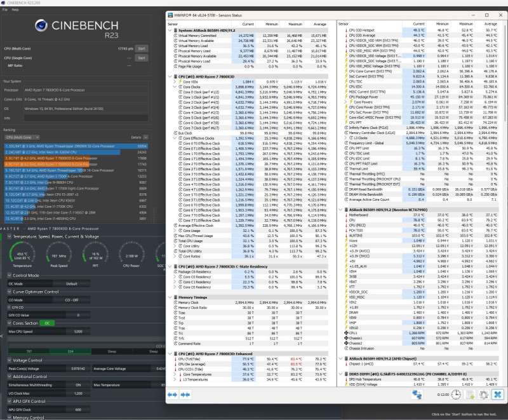This screenshot has width=508, height=420.
Task: Open the CPU (Multi Core) ranking dropdown
Action: coord(22,137)
